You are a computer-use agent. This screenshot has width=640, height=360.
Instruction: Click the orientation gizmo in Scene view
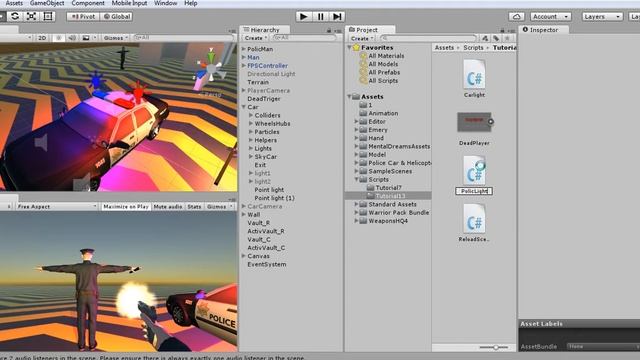pos(211,69)
